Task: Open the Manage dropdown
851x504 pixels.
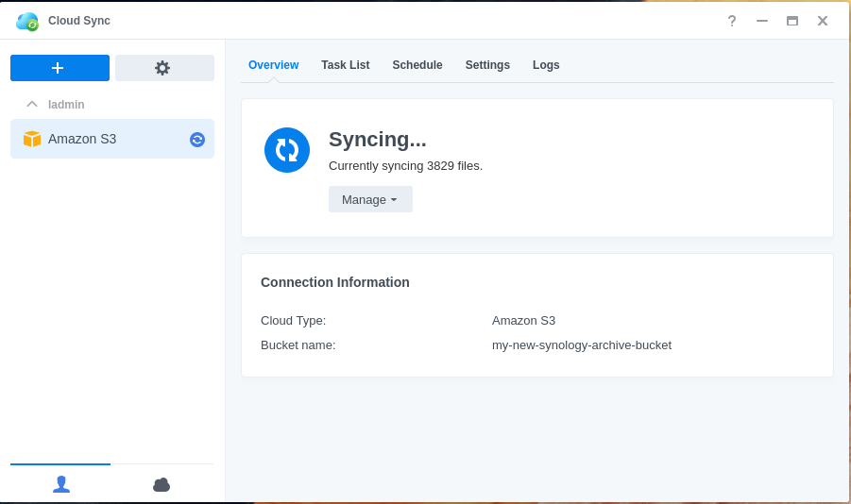Action: [370, 199]
